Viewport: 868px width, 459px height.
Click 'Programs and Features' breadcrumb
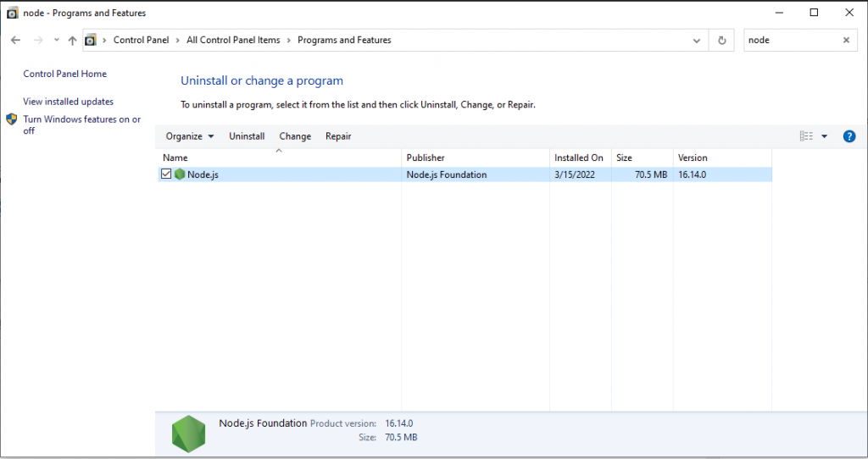pos(344,40)
